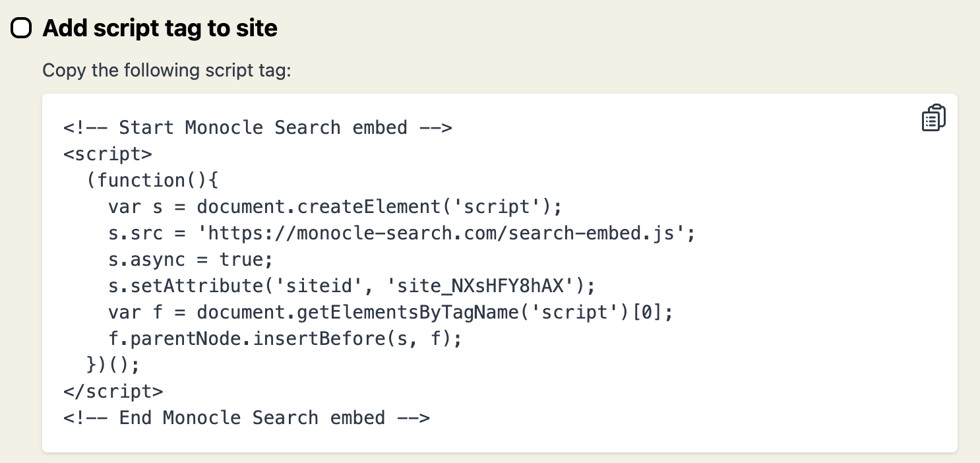This screenshot has width=980, height=463.
Task: Click the f.parentNode.insertBefore code line
Action: point(285,339)
